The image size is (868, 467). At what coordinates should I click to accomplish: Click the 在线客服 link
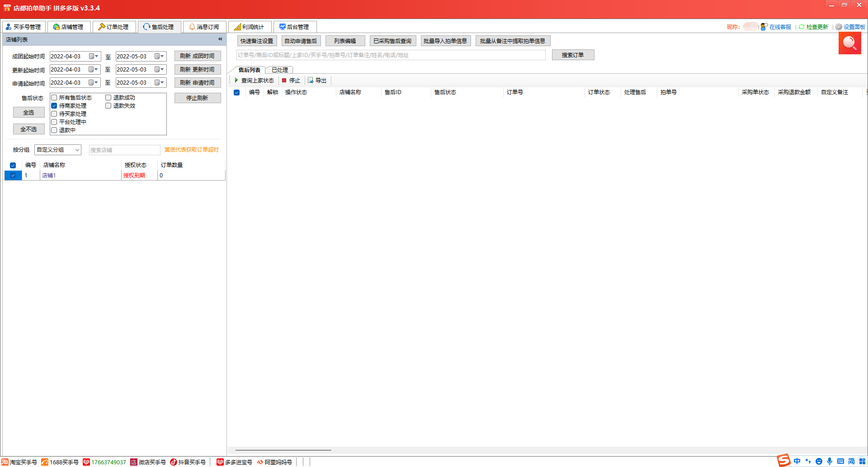click(776, 27)
